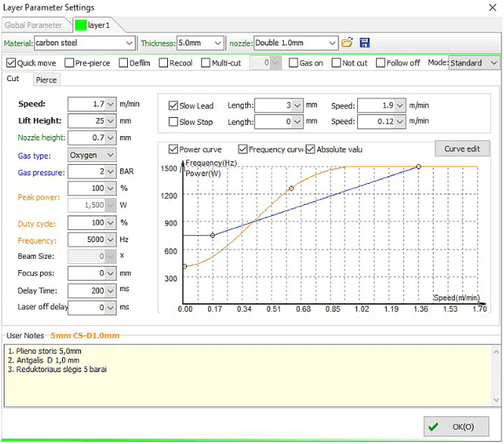The image size is (504, 444).
Task: Toggle Power curve checkbox
Action: 173,149
